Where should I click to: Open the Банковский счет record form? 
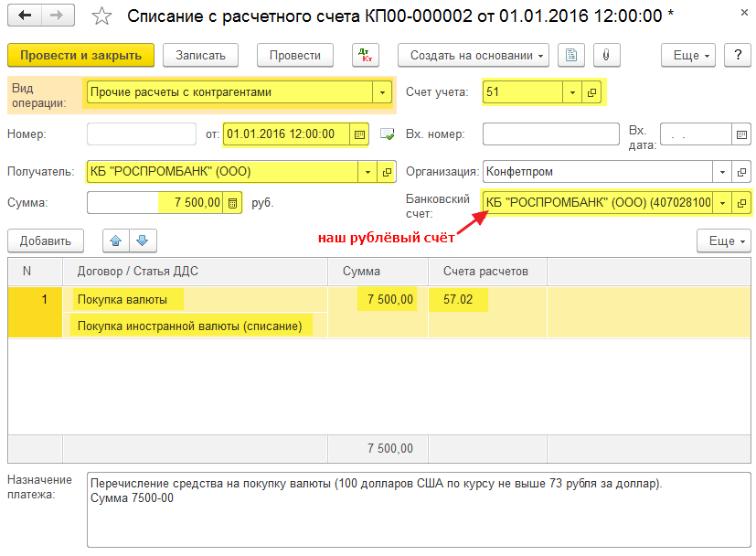click(x=741, y=203)
